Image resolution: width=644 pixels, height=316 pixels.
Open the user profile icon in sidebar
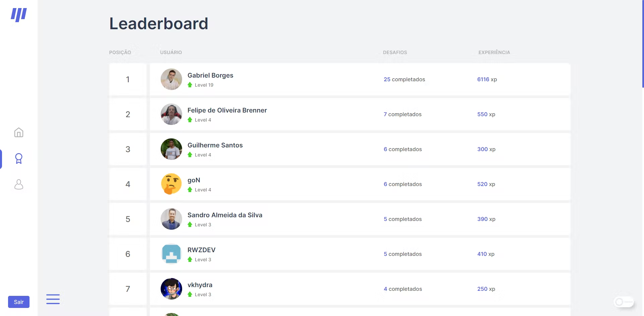19,184
